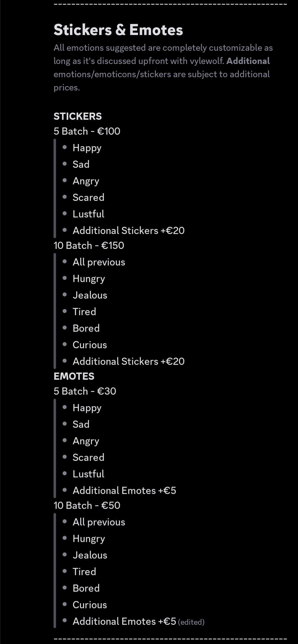Click Curious in the emotes 10 Batch list
Image resolution: width=298 pixels, height=644 pixels.
tap(90, 605)
